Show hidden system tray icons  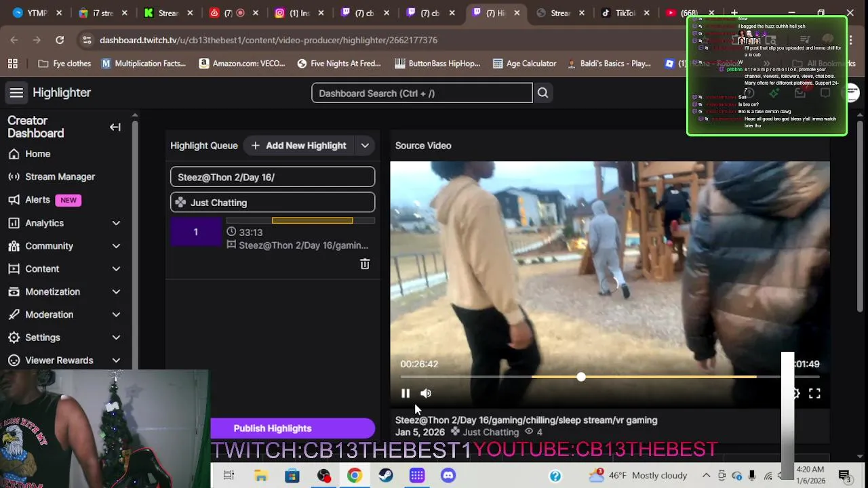point(706,476)
